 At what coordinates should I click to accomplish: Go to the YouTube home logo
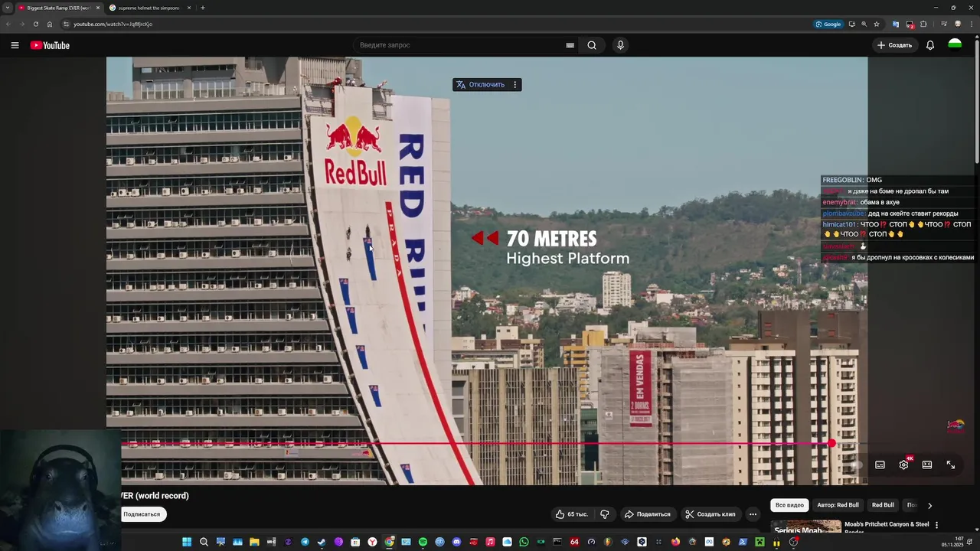50,45
